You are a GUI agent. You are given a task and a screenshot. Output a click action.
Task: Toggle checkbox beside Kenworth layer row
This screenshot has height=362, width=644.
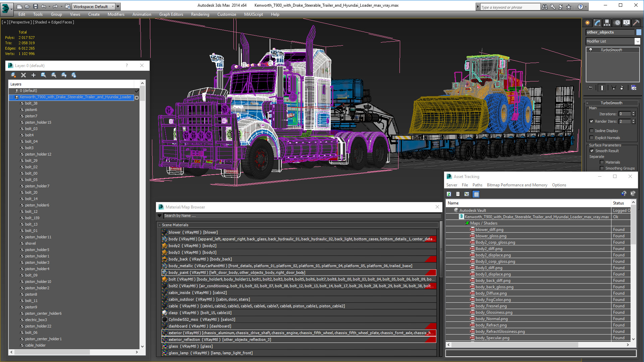[x=137, y=98]
